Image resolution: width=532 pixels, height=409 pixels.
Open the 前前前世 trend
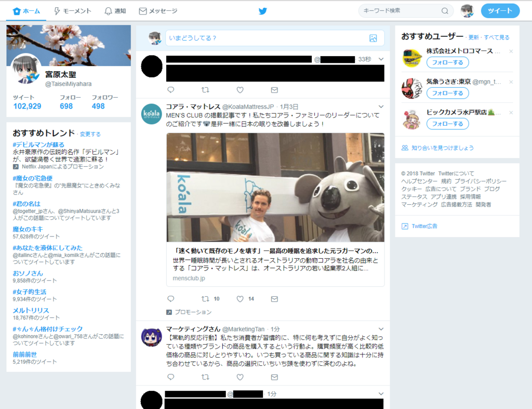pos(25,354)
